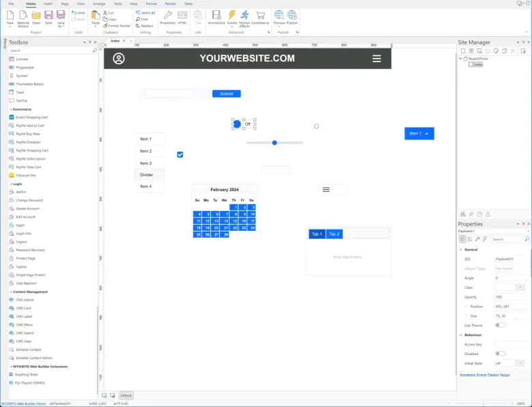The height and width of the screenshot is (407, 532).
Task: Open the Insert ribbon tab
Action: [48, 3]
